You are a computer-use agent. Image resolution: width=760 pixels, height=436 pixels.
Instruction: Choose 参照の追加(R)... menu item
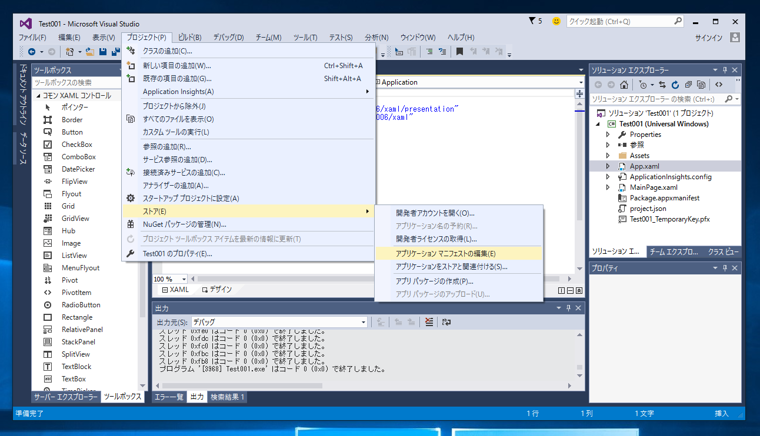tap(249, 146)
